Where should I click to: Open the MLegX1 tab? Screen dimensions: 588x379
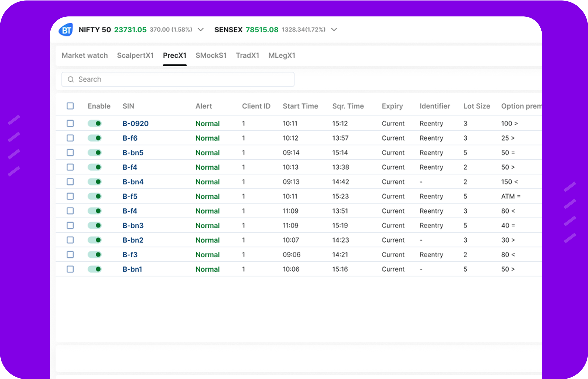pyautogui.click(x=282, y=56)
